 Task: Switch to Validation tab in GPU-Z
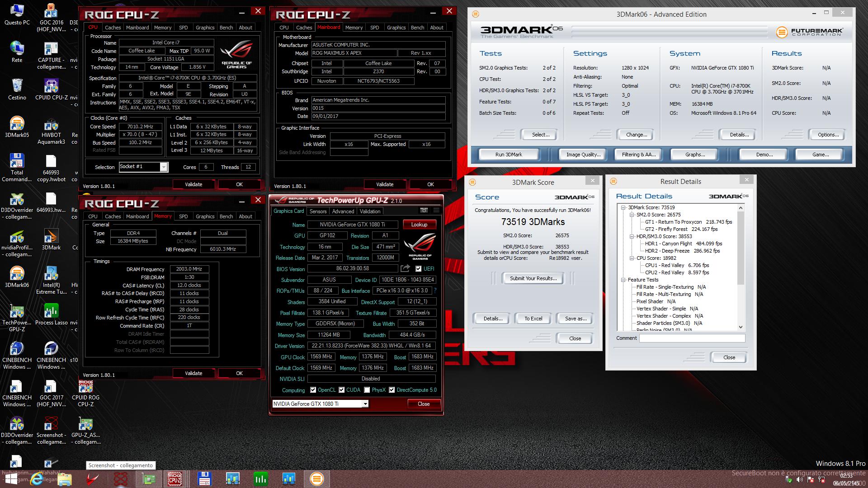click(x=370, y=211)
